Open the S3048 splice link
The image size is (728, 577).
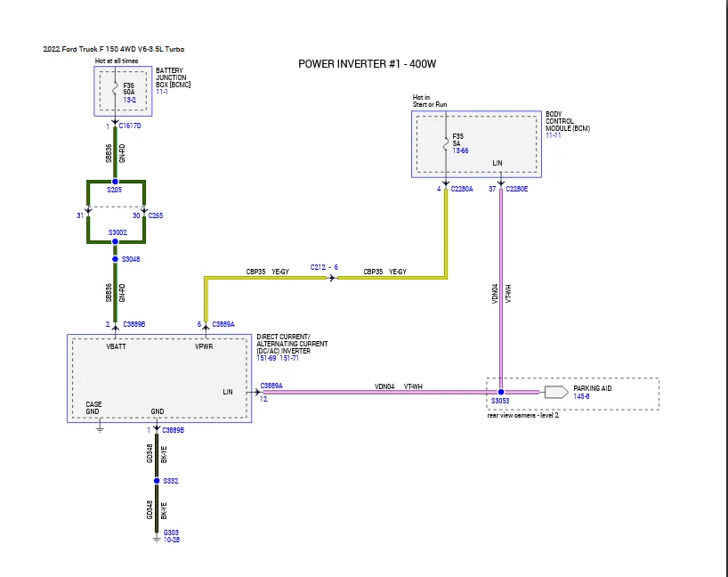point(131,259)
